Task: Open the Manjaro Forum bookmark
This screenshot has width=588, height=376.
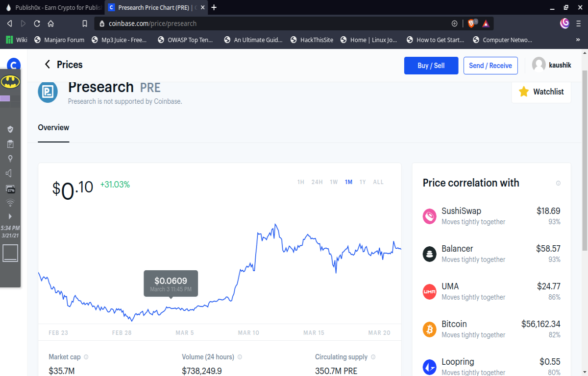Action: click(x=59, y=40)
